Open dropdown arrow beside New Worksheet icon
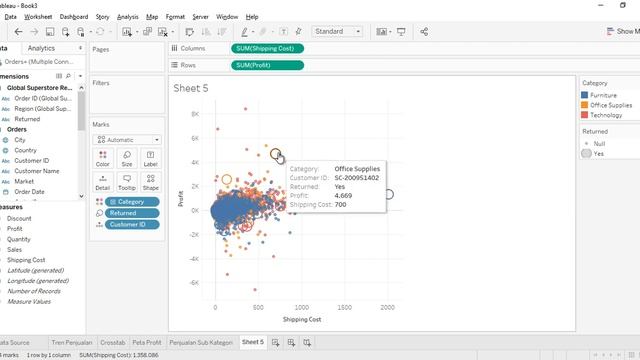Image resolution: width=640 pixels, height=360 pixels. tap(137, 32)
